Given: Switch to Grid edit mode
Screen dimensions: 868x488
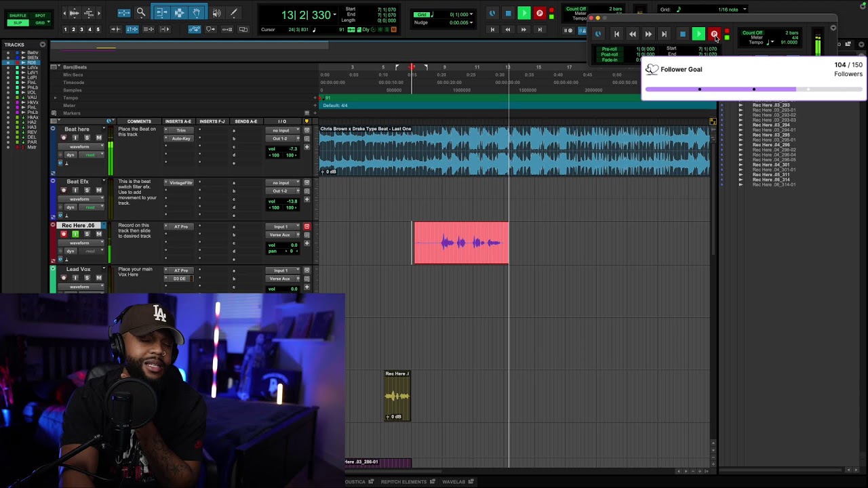Looking at the screenshot, I should click(x=40, y=22).
